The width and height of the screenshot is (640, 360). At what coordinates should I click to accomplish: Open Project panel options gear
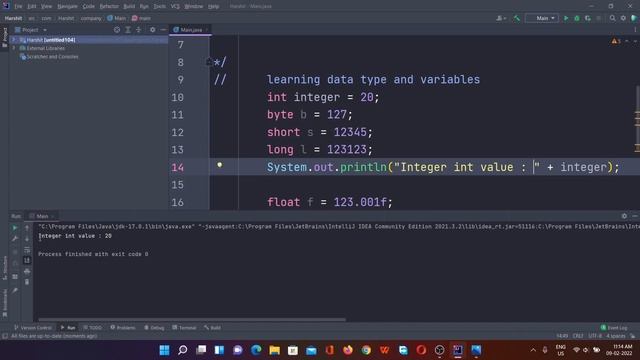click(153, 30)
